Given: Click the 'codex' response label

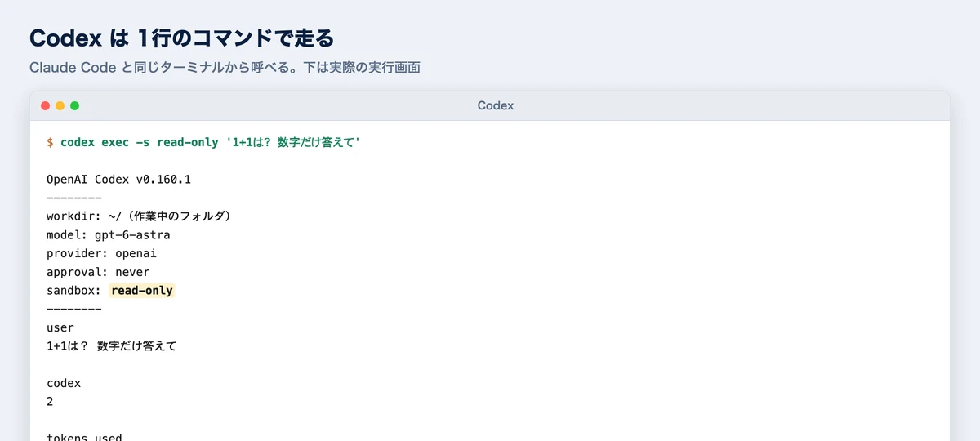Looking at the screenshot, I should [x=64, y=383].
